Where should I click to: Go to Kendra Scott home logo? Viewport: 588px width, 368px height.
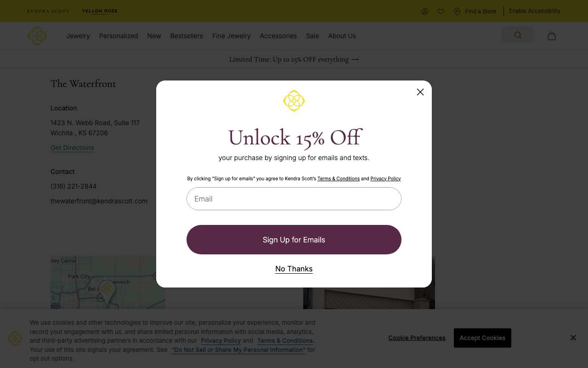click(37, 36)
